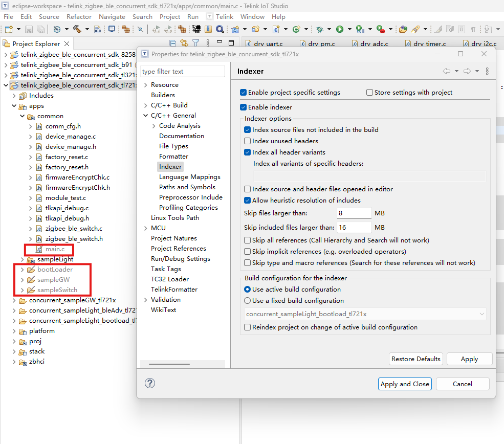Click the type filter text field
This screenshot has width=504, height=444.
[183, 72]
